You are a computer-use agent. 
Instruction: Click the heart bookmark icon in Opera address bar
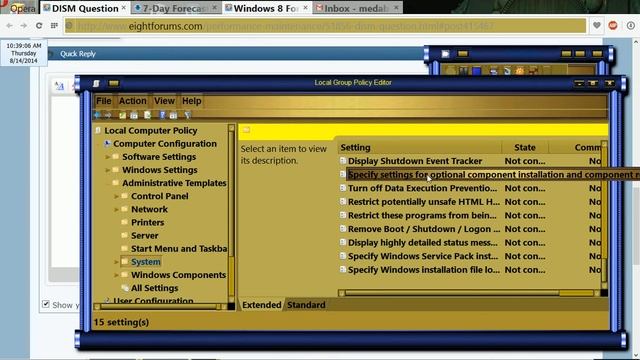[x=597, y=26]
